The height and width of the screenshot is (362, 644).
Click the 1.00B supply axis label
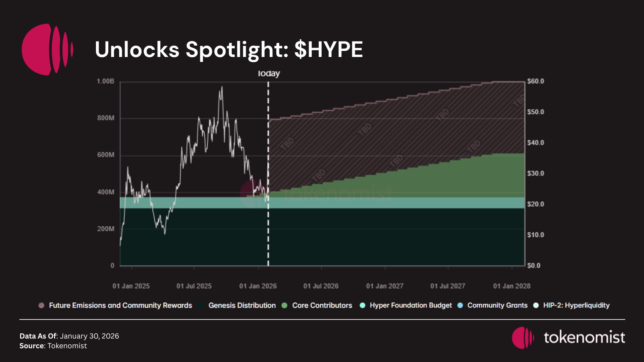(105, 81)
